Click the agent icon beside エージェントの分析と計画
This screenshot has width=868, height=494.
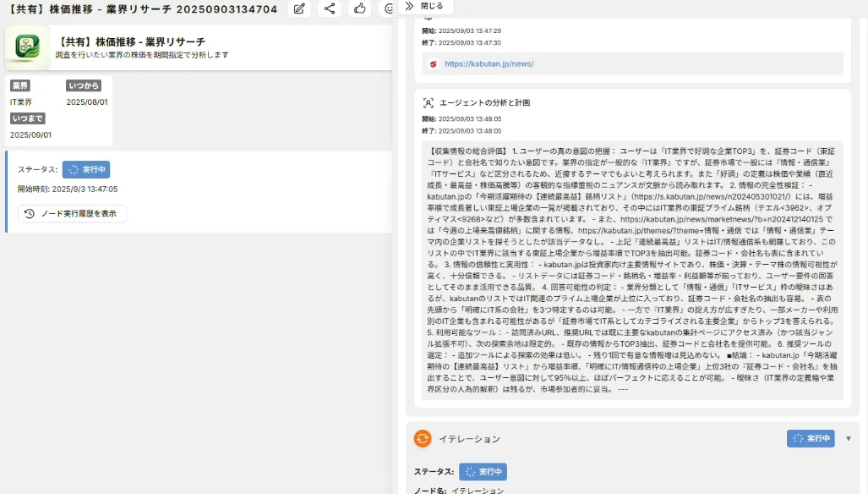tap(429, 102)
